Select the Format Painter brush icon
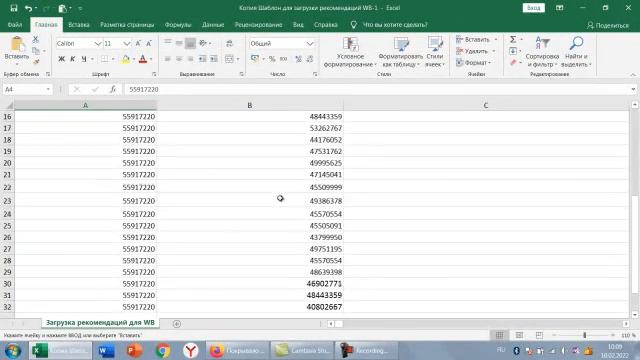 point(36,62)
